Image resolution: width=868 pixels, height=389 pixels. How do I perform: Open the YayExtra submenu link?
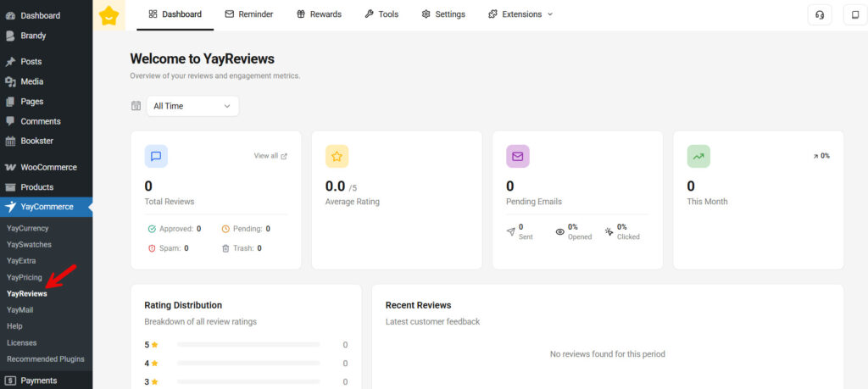21,261
